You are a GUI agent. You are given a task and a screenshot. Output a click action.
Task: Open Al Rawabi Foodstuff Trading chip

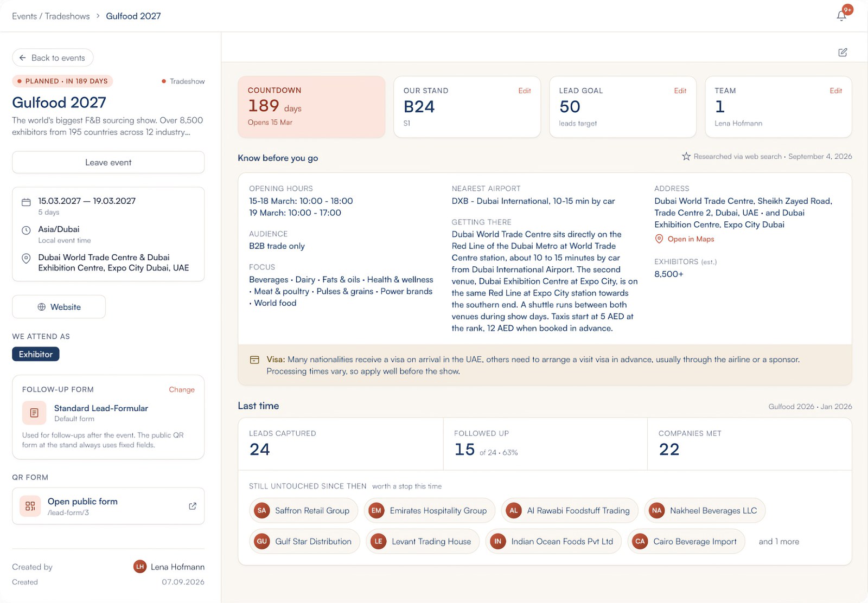[x=570, y=510]
